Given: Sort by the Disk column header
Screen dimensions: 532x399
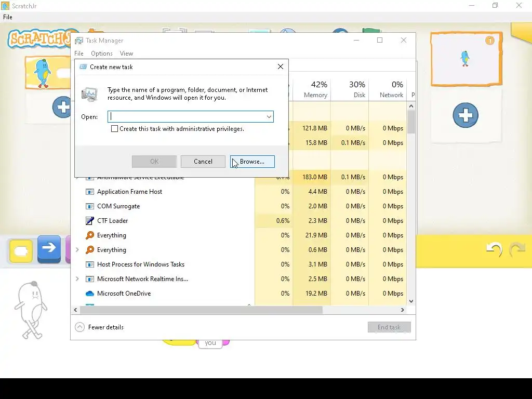Looking at the screenshot, I should coord(350,89).
